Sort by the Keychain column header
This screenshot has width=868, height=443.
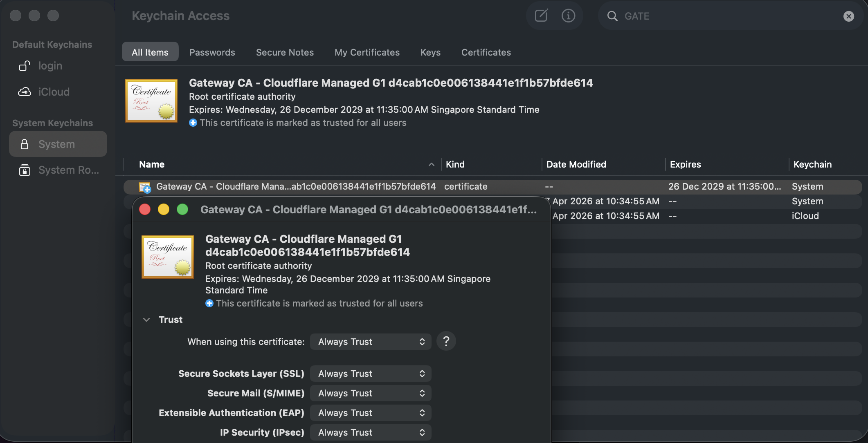812,164
